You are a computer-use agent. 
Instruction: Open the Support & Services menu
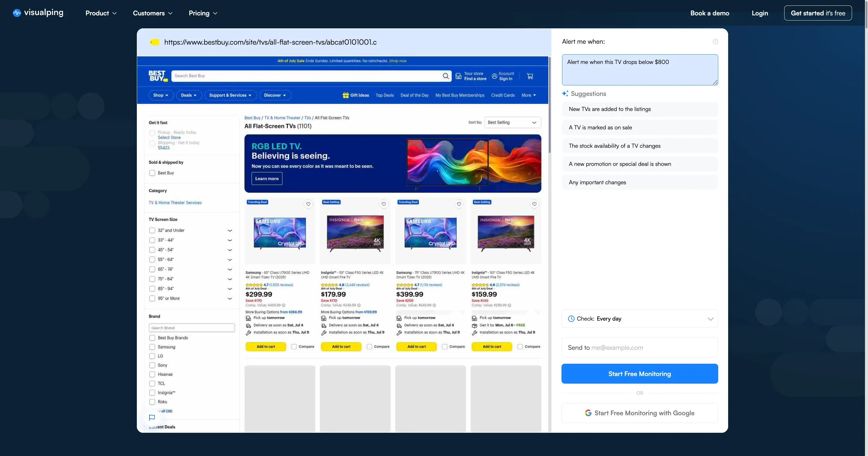(x=231, y=95)
